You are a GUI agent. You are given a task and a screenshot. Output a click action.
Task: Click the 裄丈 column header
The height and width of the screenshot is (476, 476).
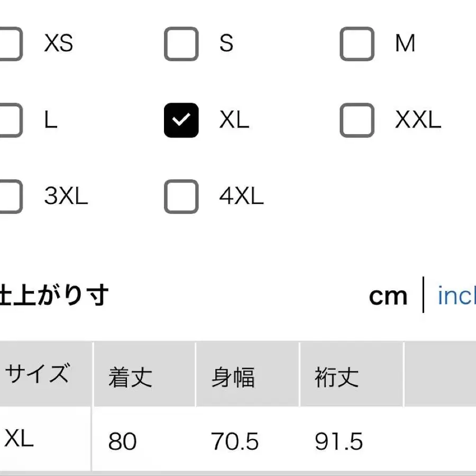tap(337, 378)
